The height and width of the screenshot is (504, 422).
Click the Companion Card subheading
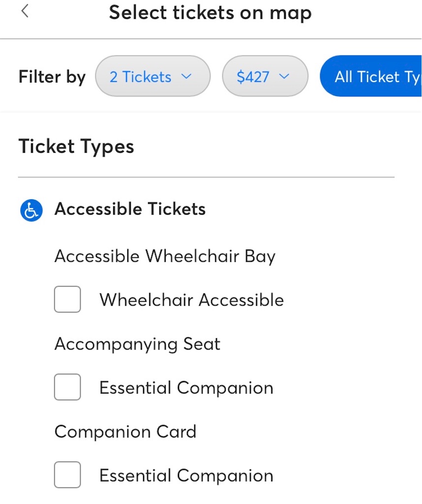click(125, 432)
